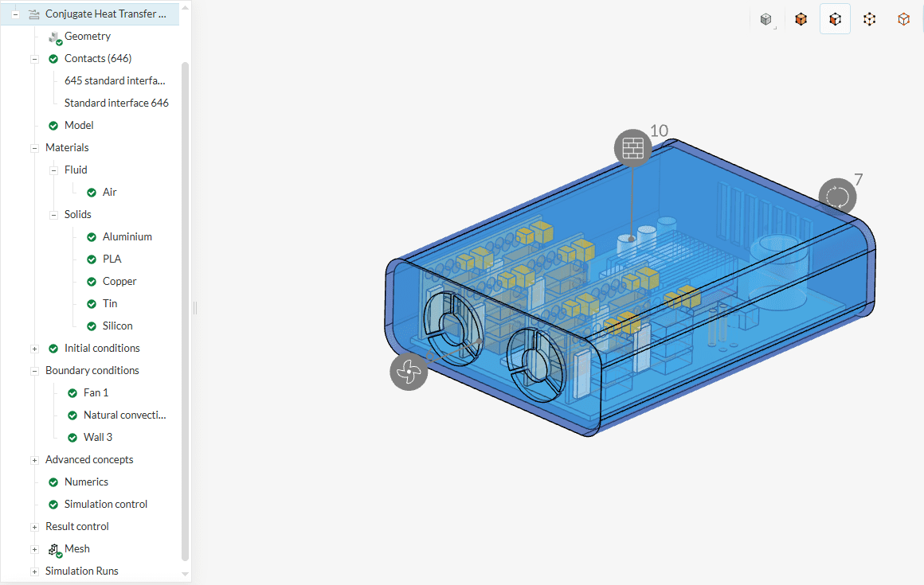Click the Geometry icon in tree
This screenshot has height=585, width=924.
(54, 37)
